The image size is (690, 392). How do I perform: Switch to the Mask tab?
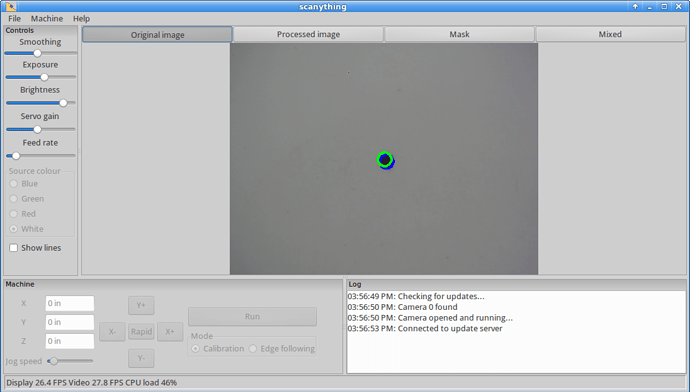459,34
